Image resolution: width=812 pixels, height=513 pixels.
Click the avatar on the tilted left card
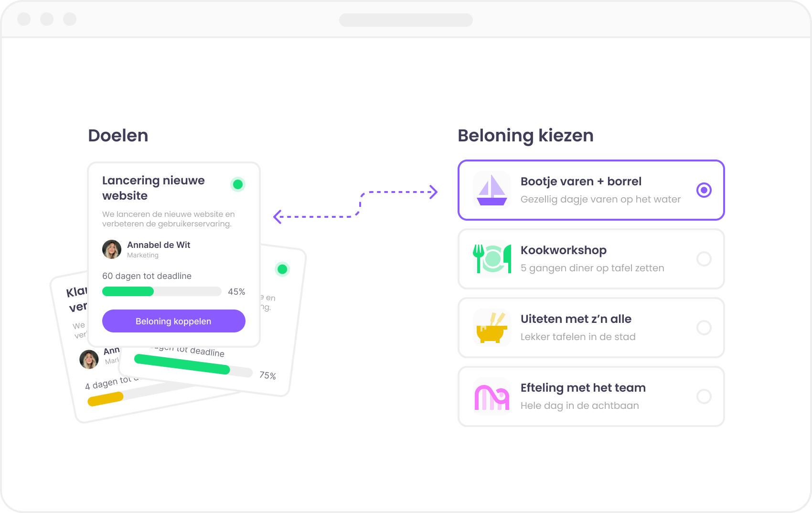[x=89, y=359]
